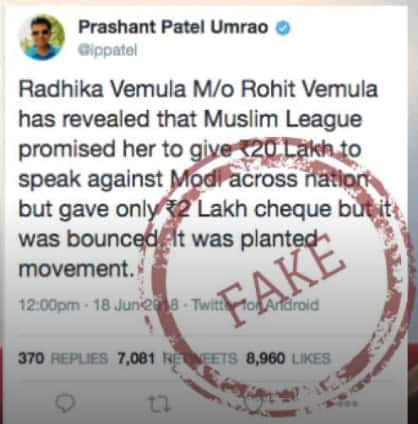Open the @ippatel handle link
The image size is (418, 424).
(107, 51)
